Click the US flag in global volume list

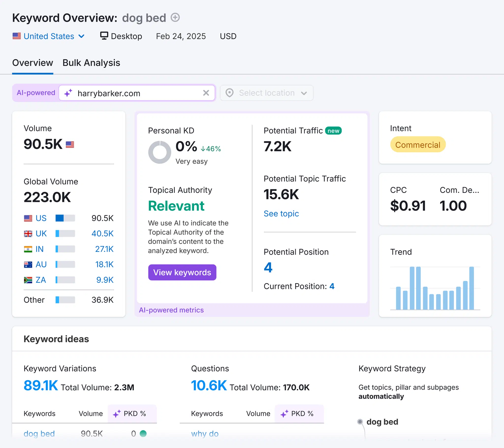[x=28, y=218]
